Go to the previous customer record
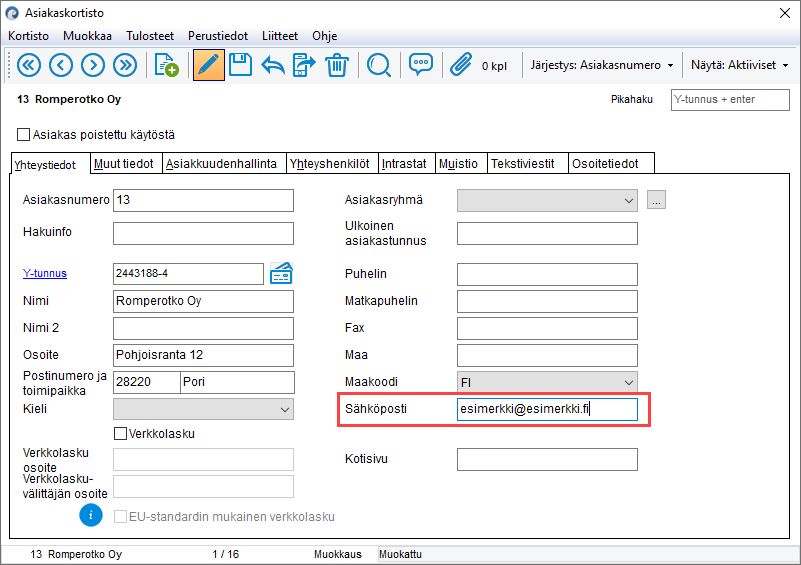Screen dimensions: 801x565 [61, 65]
